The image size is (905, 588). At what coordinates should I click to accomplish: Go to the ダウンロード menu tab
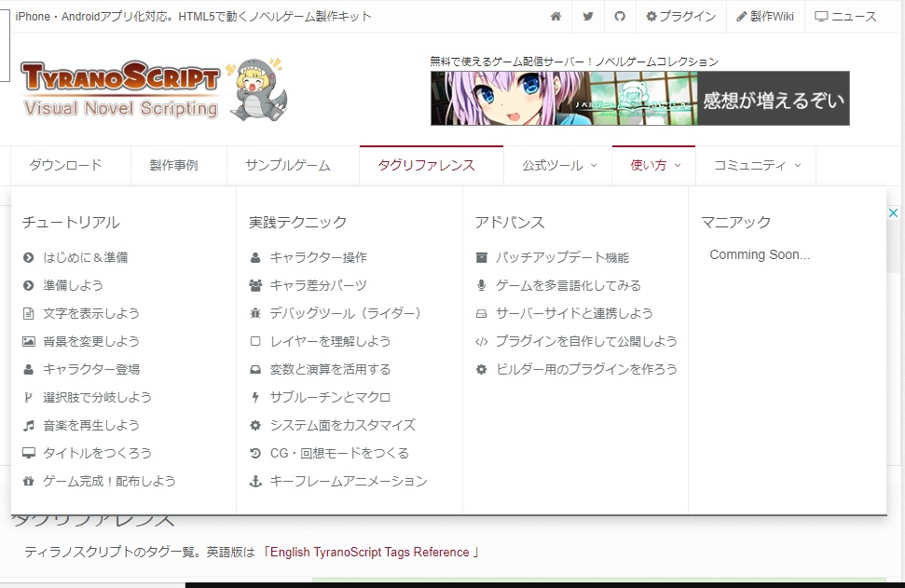pyautogui.click(x=65, y=165)
